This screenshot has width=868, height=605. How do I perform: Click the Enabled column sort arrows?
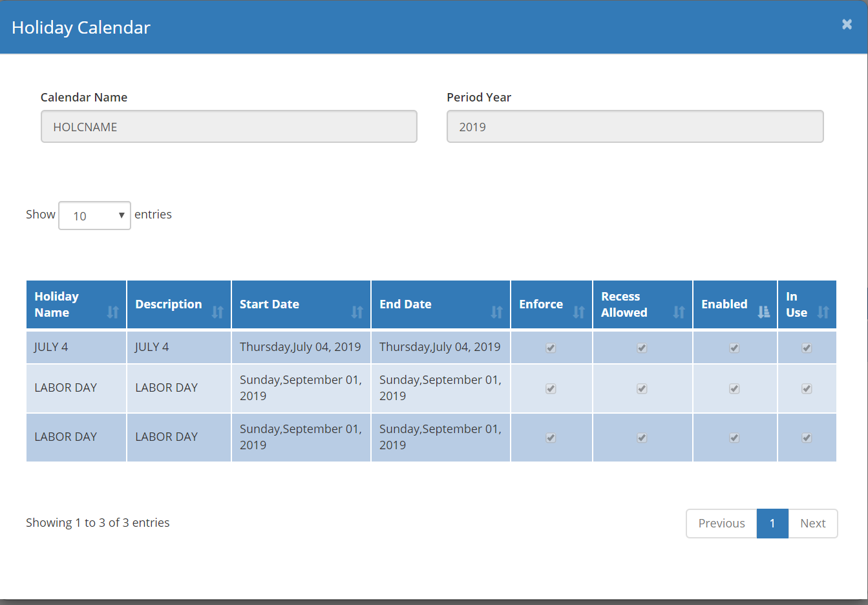[x=764, y=311]
